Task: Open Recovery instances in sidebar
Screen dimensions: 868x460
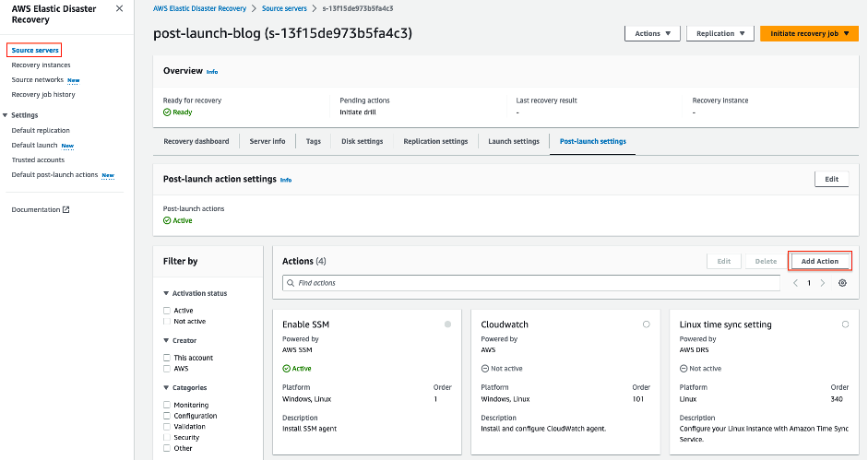Action: [x=41, y=65]
